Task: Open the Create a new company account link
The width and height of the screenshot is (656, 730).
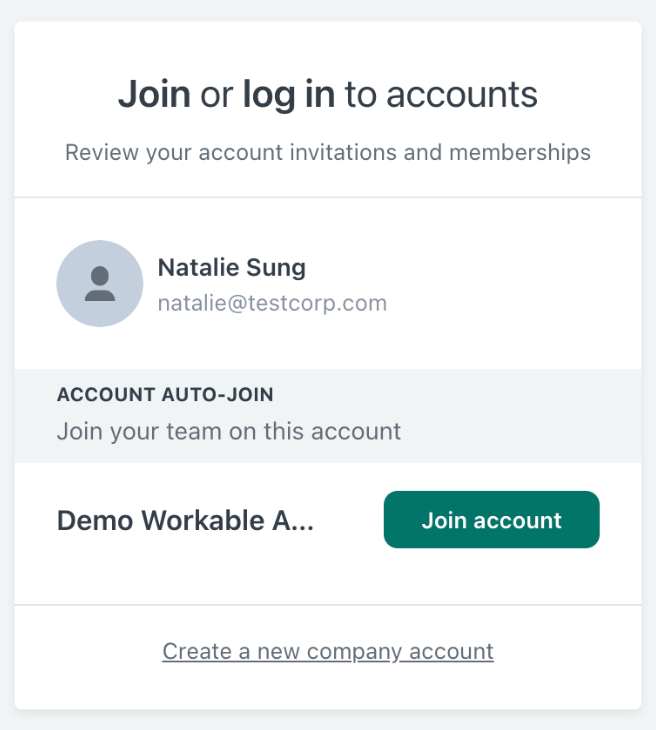Action: coord(328,651)
